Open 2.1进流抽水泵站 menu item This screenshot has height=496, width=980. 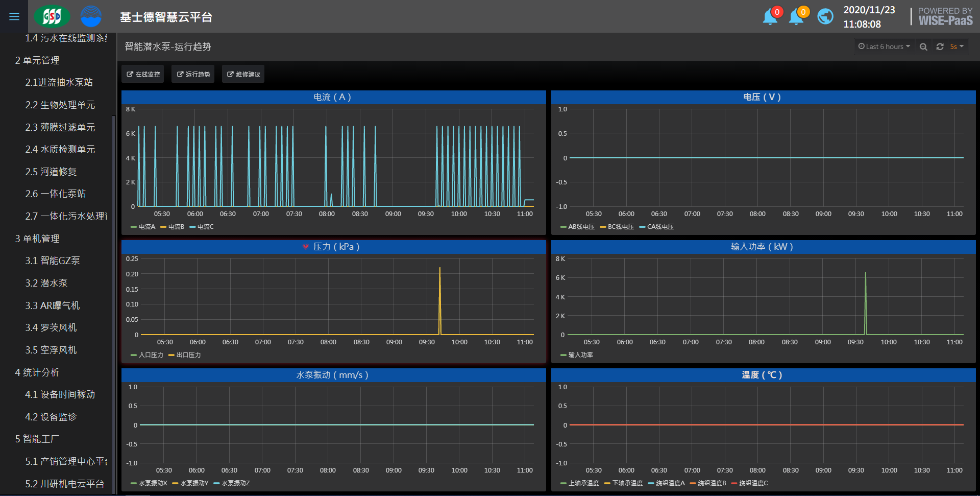pos(59,82)
